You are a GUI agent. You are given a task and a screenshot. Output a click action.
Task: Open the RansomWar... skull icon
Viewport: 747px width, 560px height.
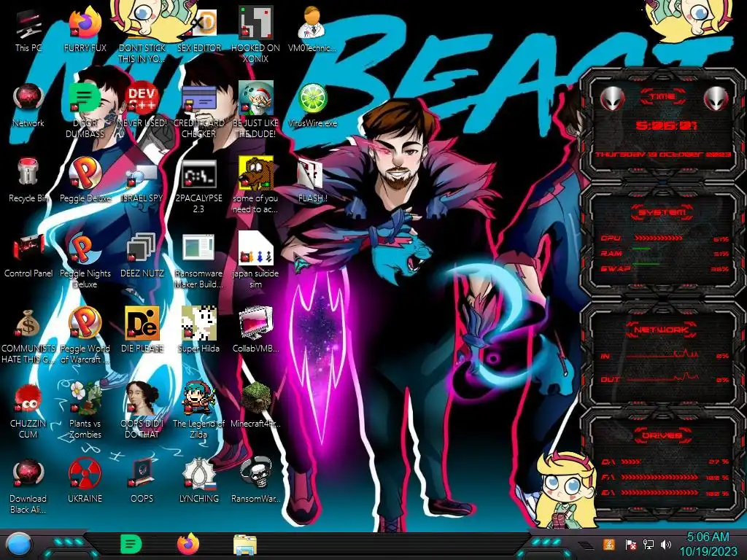click(x=255, y=481)
